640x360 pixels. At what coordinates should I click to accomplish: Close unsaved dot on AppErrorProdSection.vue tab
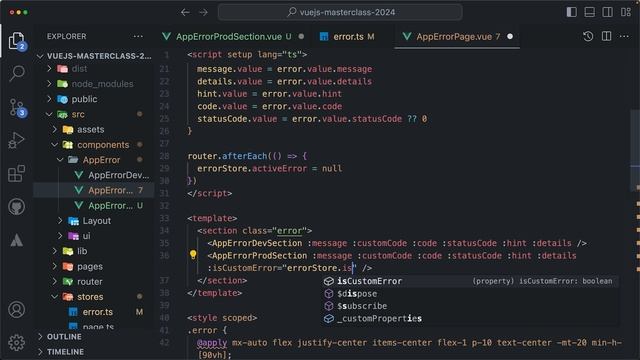301,36
